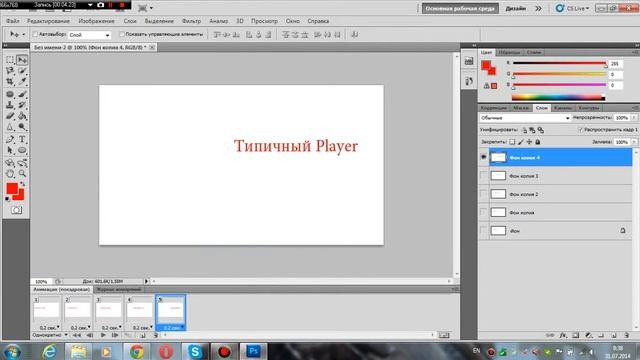Select the Eraser tool
The image size is (640, 360).
point(10,116)
